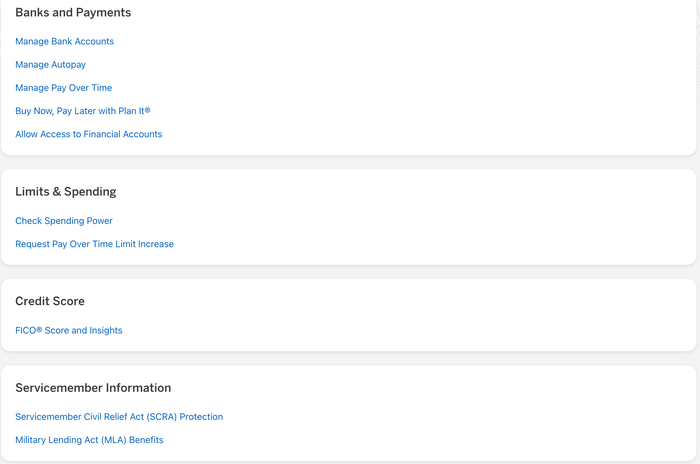View FICO Score and Insights

point(69,330)
